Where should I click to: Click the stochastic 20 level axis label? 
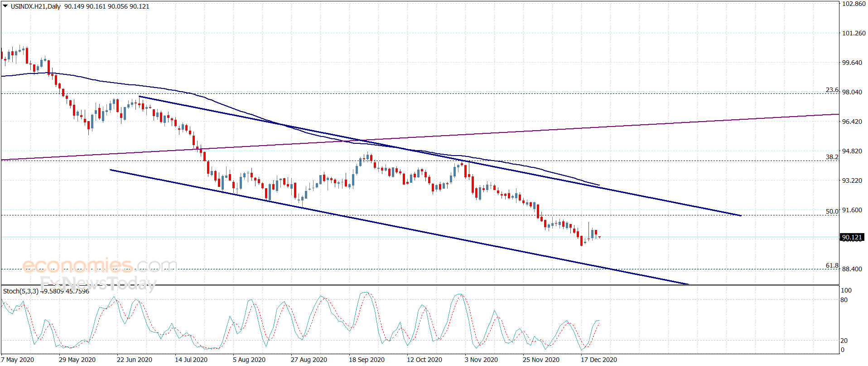(844, 341)
